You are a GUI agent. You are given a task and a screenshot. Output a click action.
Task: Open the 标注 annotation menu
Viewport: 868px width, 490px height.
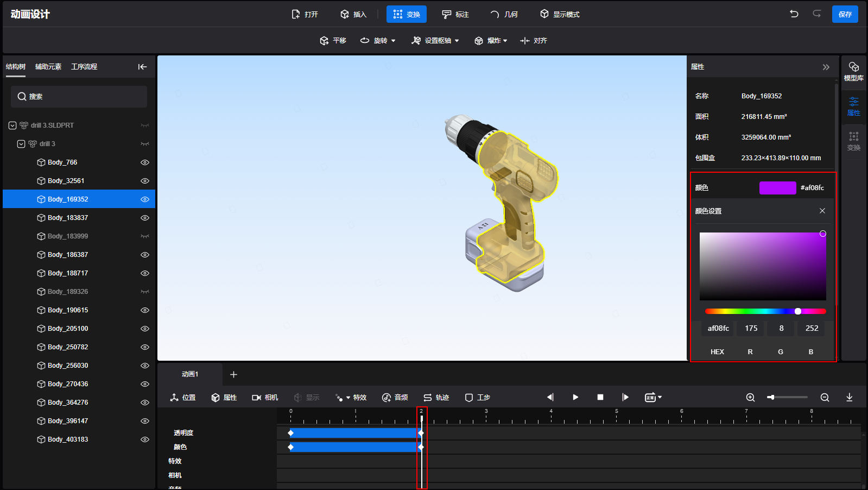[x=455, y=14]
